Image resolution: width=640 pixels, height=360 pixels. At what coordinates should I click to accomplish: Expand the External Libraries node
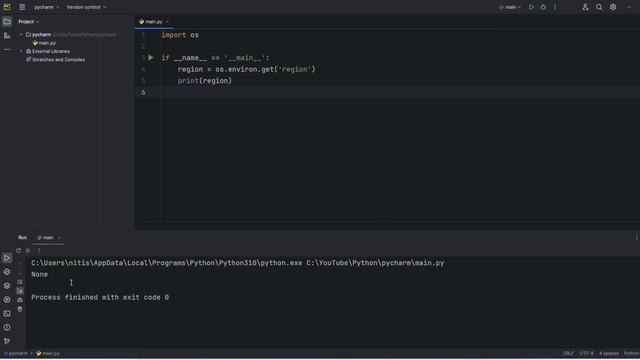21,51
